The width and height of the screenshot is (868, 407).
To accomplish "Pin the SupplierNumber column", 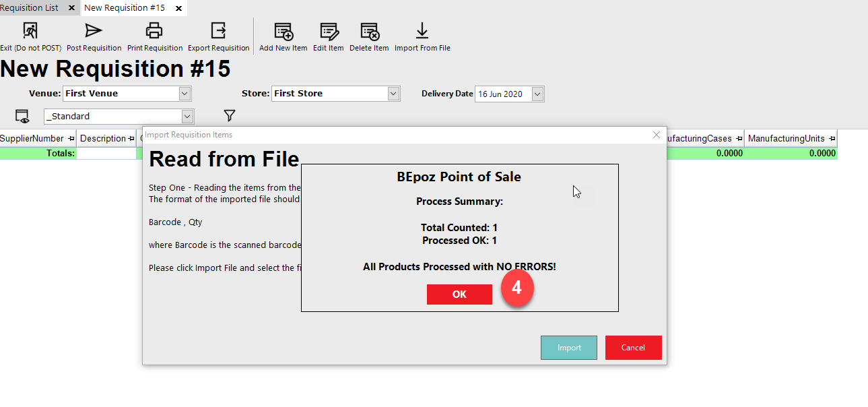I will point(71,139).
